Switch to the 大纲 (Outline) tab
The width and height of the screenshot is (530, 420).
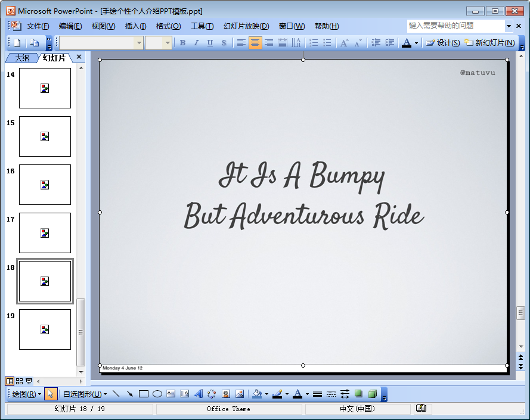click(x=22, y=58)
